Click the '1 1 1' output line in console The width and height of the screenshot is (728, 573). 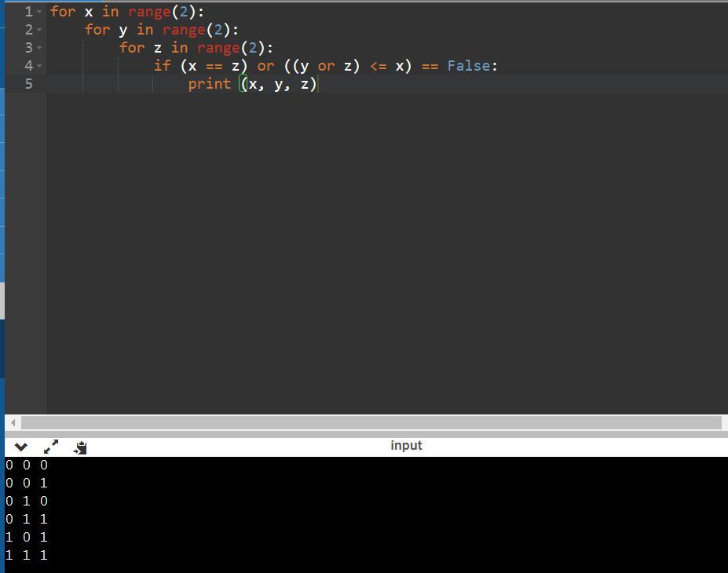(x=27, y=555)
